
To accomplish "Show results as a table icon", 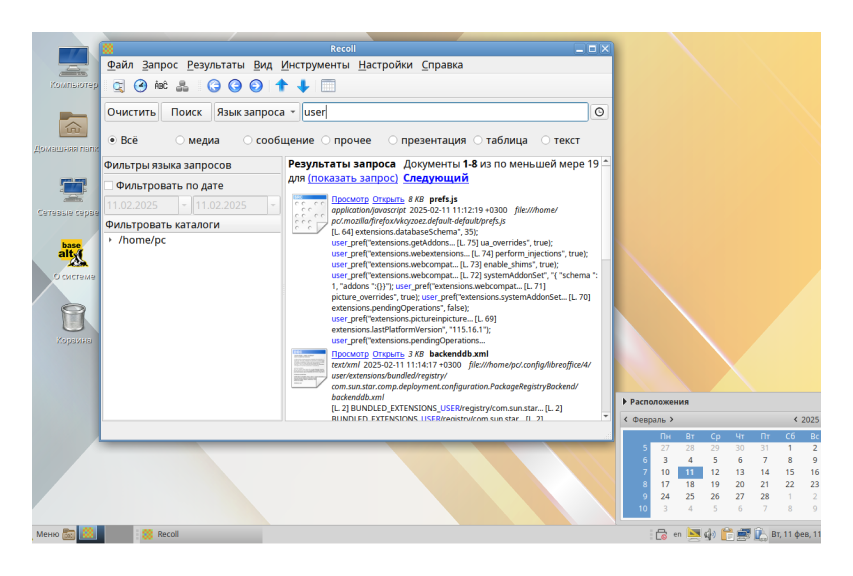I will 328,86.
